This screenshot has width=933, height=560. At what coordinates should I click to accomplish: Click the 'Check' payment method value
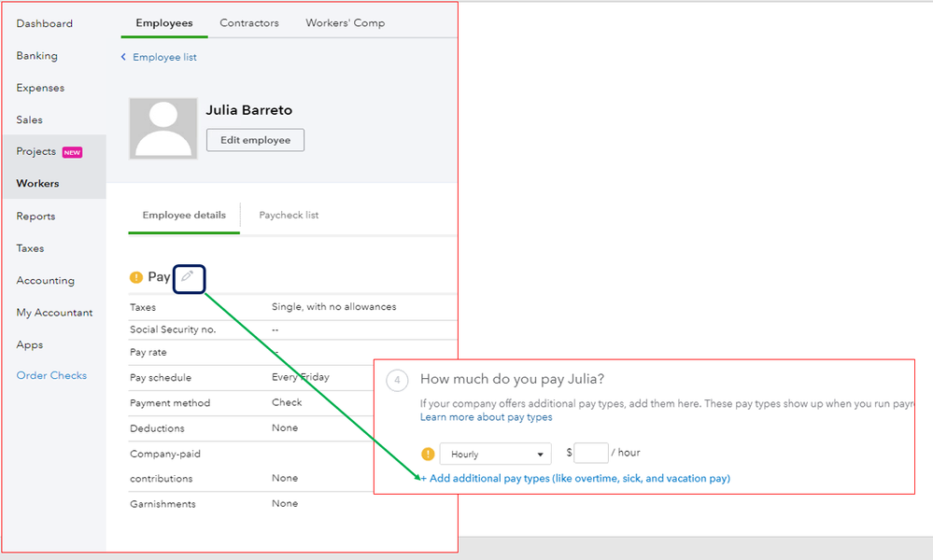pyautogui.click(x=287, y=402)
